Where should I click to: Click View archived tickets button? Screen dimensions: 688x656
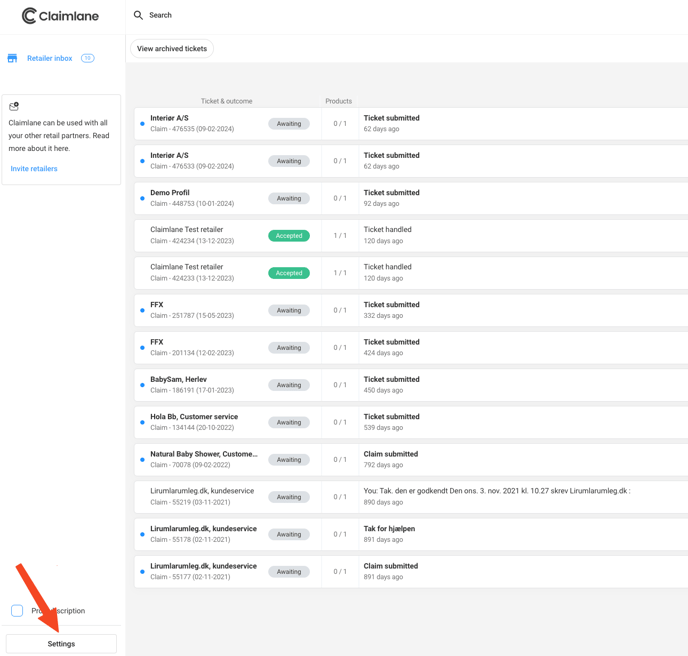tap(172, 49)
